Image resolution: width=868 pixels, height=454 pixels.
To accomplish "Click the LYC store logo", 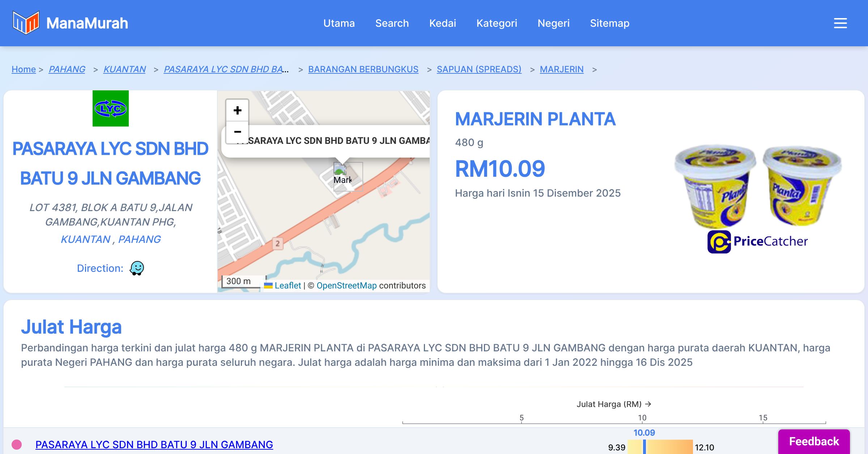I will (x=110, y=108).
